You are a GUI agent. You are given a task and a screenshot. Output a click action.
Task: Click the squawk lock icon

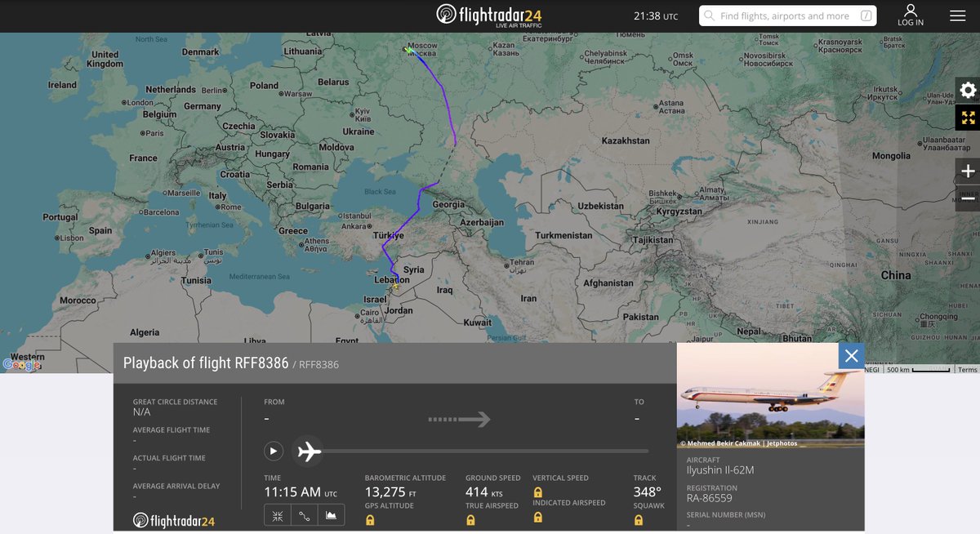638,520
